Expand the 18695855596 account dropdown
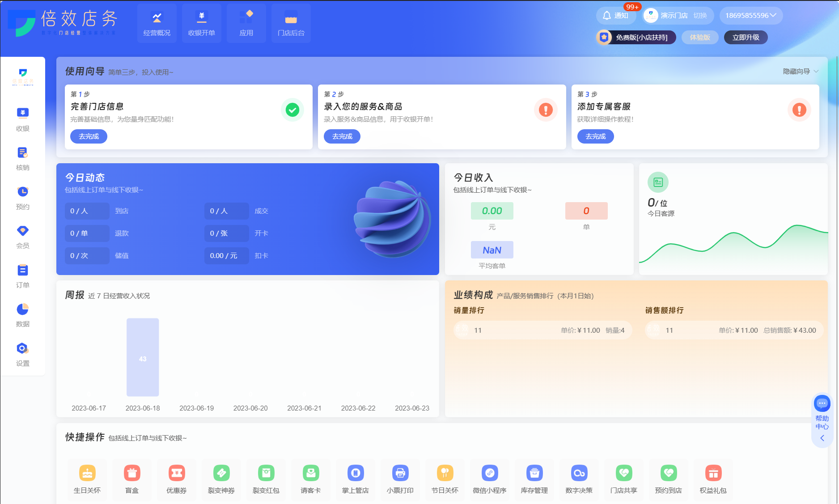This screenshot has width=839, height=504. (751, 16)
